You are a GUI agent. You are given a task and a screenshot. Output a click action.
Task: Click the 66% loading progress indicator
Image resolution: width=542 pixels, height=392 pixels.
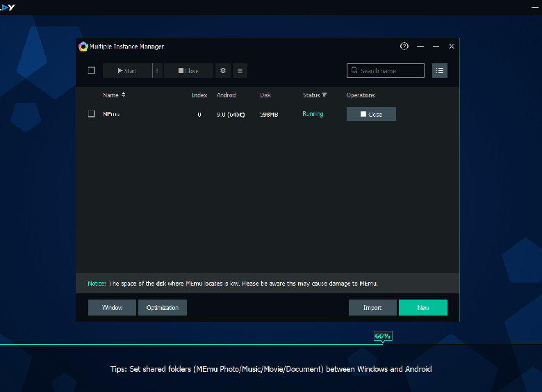point(383,336)
